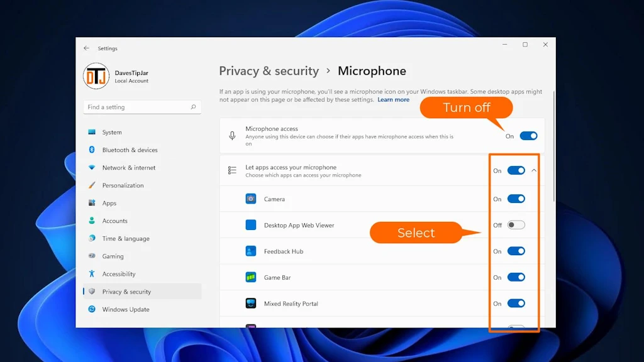
Task: Click the Gaming controller icon
Action: coord(92,256)
